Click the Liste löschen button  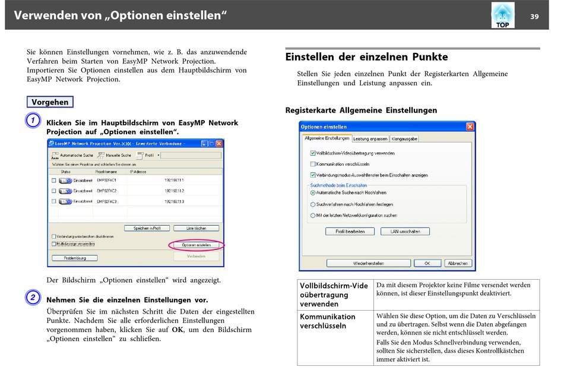[196, 228]
